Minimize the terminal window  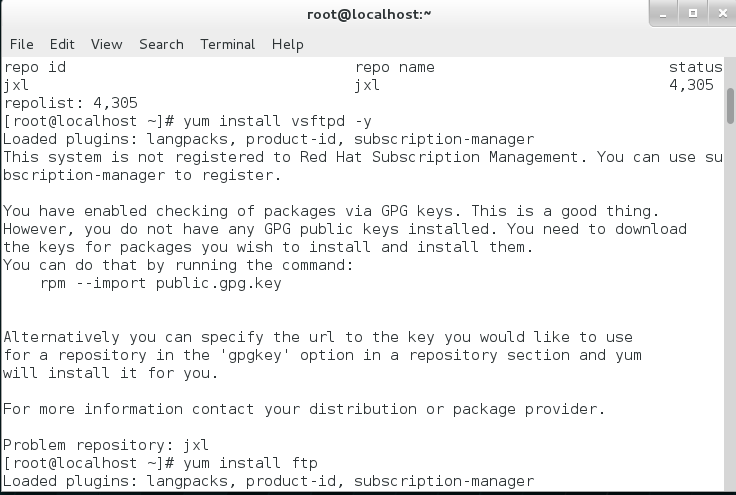tap(663, 14)
